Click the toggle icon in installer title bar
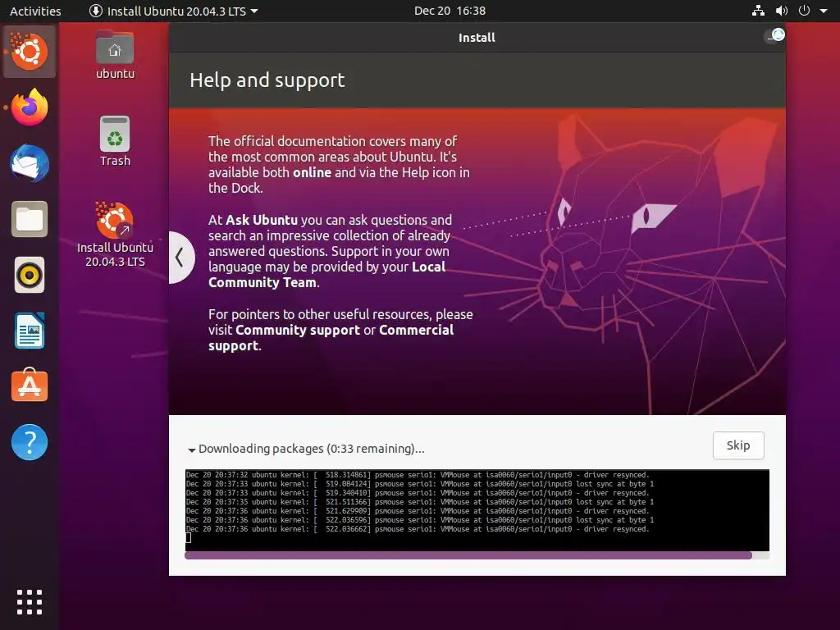Viewport: 840px width, 630px height. click(774, 36)
